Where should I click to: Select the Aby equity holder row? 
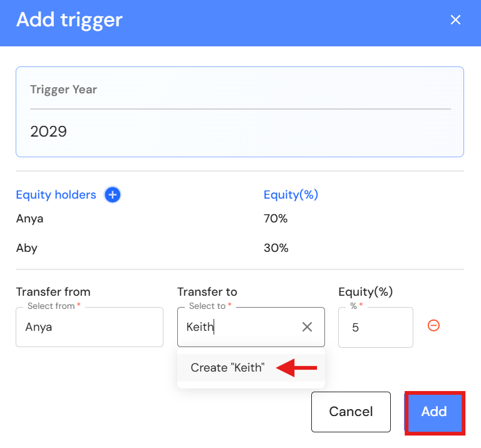27,248
